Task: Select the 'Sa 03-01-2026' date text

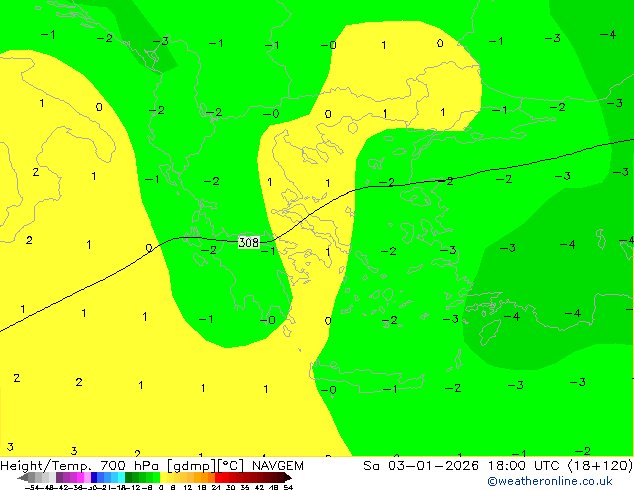Action: [x=421, y=466]
